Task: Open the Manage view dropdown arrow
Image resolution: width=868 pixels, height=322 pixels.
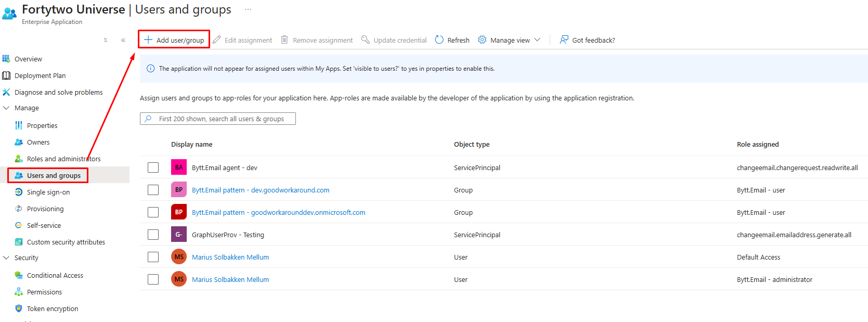Action: click(537, 40)
